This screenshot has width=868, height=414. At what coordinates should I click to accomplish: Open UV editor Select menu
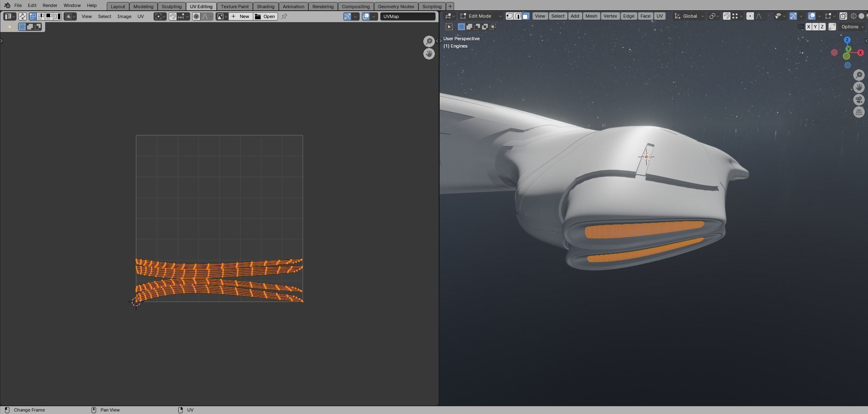(x=104, y=16)
